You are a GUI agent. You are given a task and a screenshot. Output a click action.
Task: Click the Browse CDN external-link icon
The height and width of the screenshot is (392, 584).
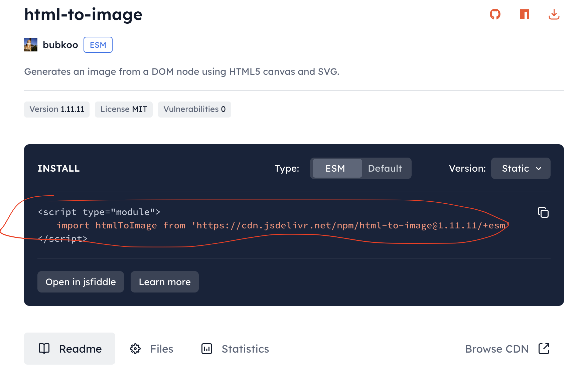(544, 349)
